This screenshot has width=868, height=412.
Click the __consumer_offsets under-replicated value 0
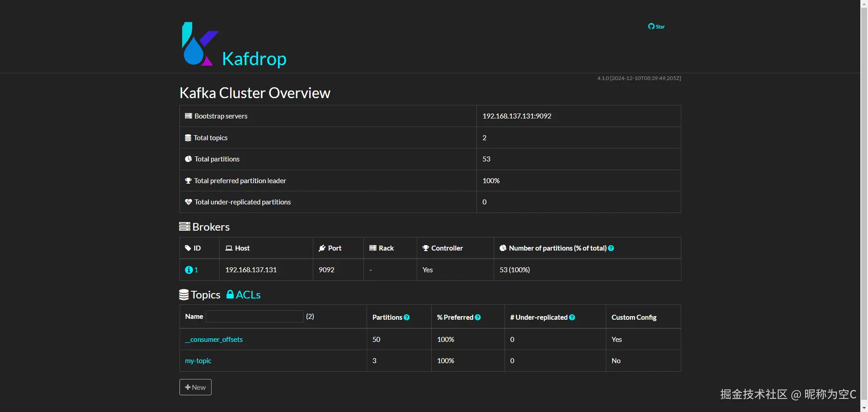(x=512, y=339)
